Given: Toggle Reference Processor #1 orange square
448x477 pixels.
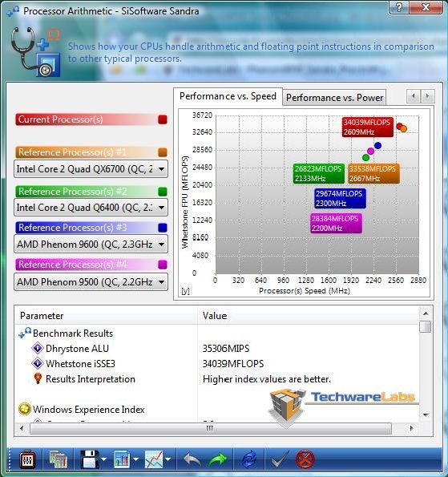Looking at the screenshot, I should (x=163, y=152).
